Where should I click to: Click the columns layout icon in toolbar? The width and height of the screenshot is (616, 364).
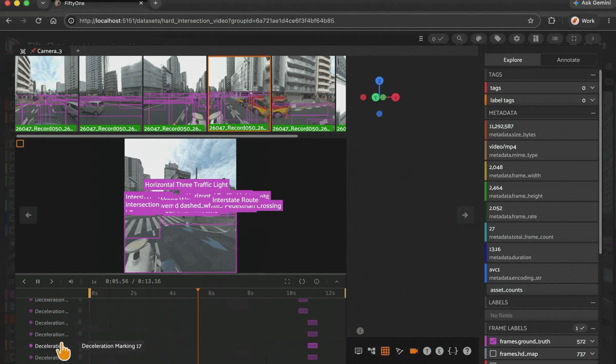[x=535, y=38]
